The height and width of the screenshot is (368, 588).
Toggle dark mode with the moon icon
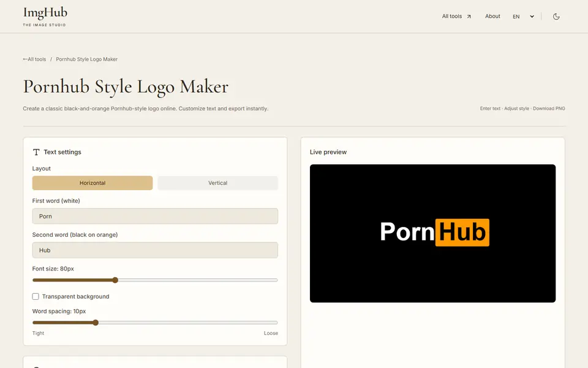[556, 17]
